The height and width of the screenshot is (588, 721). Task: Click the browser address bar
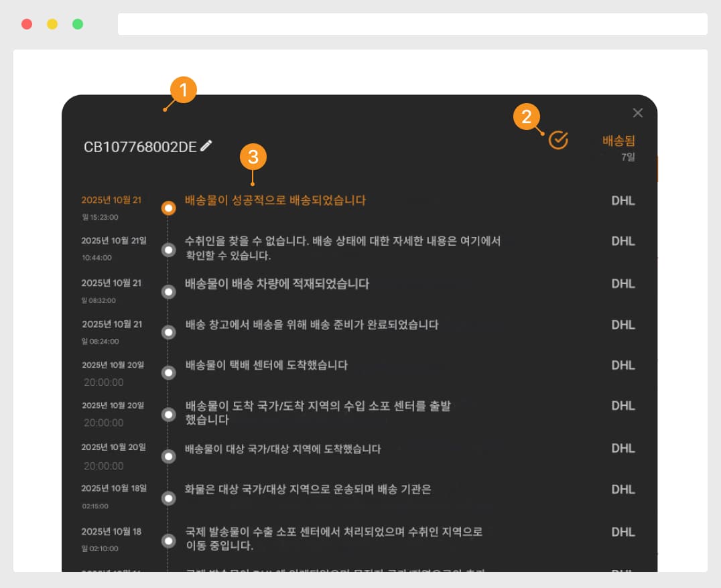click(x=412, y=23)
